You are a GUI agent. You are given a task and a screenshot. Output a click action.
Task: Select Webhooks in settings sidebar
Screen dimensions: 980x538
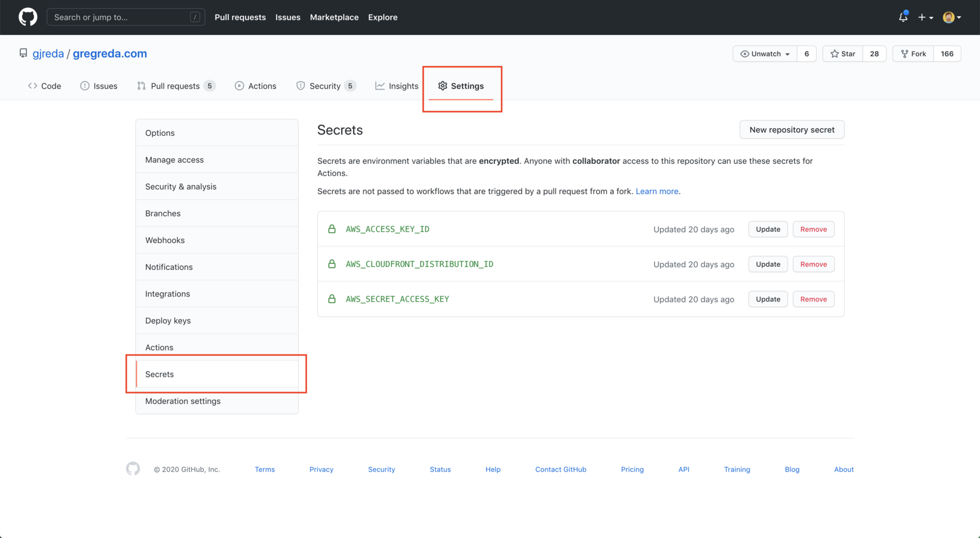pyautogui.click(x=217, y=240)
